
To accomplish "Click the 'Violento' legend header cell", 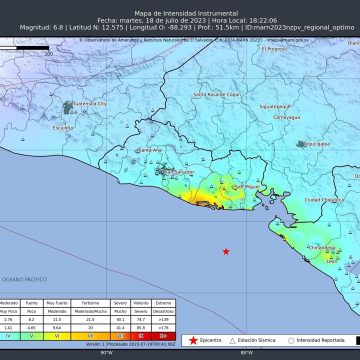I will coord(141,303).
